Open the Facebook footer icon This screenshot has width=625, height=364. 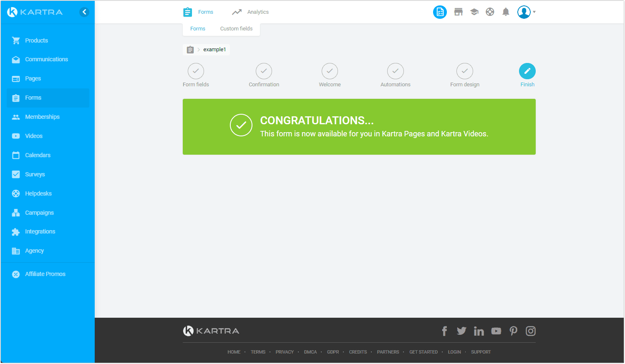tap(445, 331)
